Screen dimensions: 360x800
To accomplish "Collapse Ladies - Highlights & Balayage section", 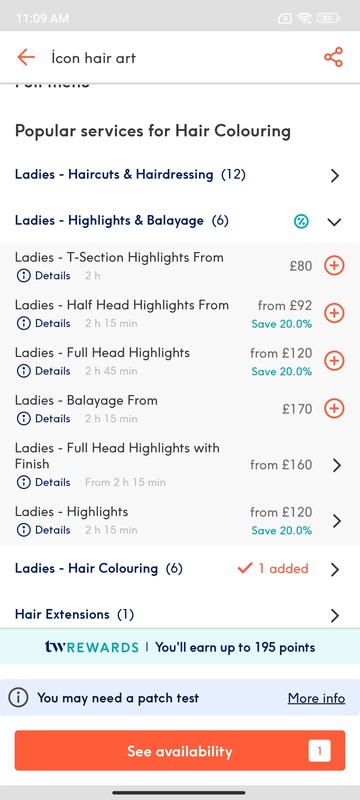I will (334, 221).
